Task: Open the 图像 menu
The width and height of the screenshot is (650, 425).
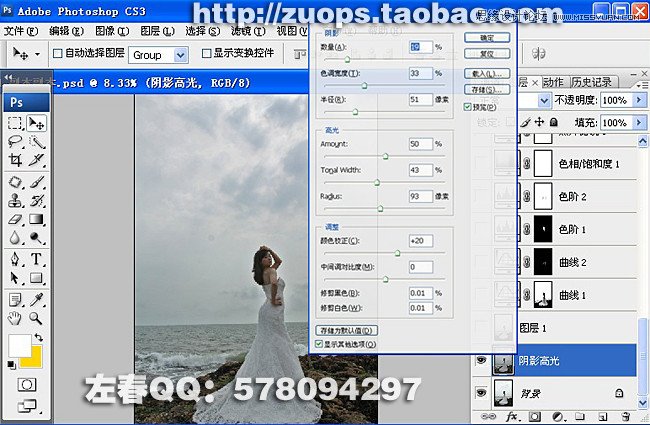Action: point(112,31)
